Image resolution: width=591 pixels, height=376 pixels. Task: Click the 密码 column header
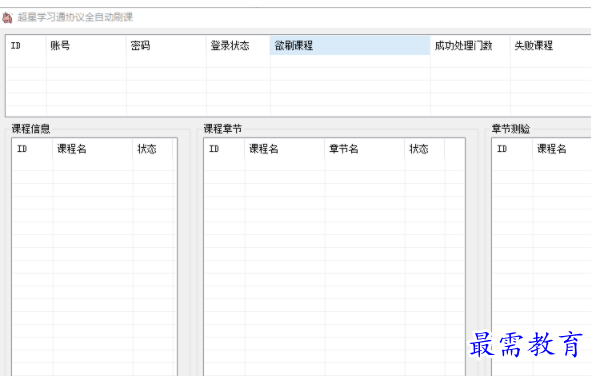(x=166, y=46)
